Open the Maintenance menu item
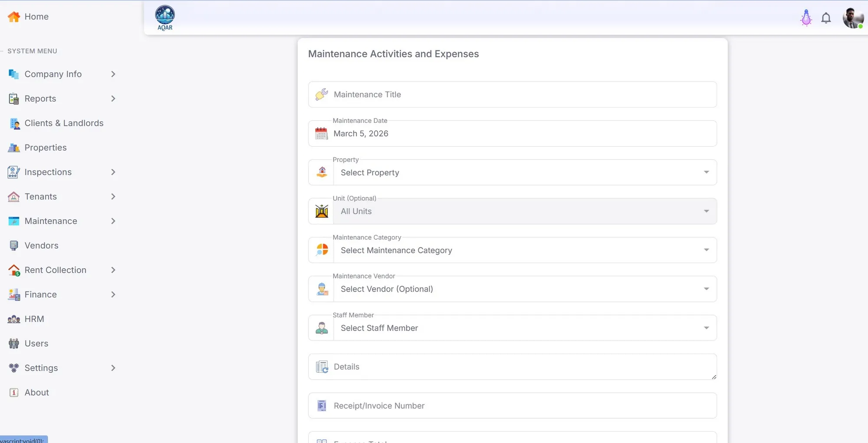Screen dimensions: 868x443 [x=51, y=221]
